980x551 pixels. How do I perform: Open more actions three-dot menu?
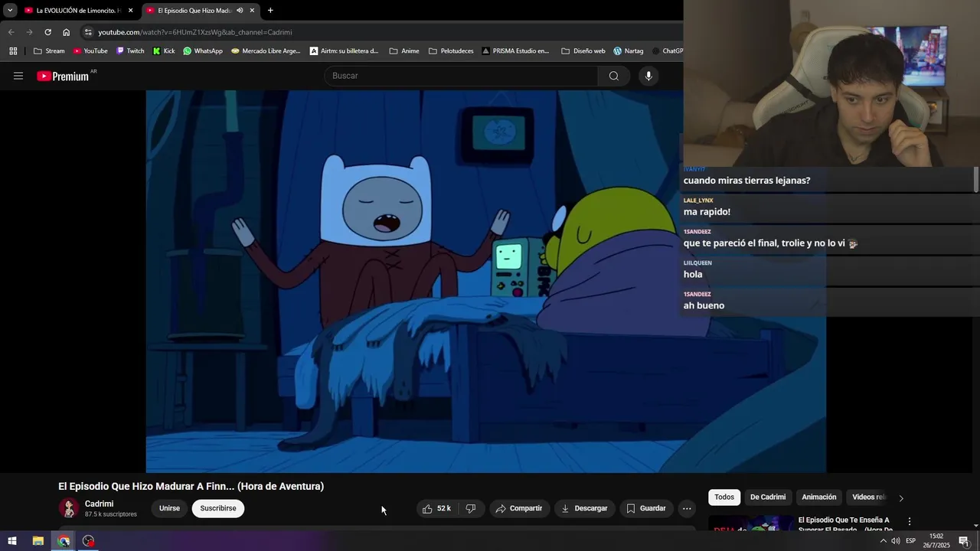687,508
